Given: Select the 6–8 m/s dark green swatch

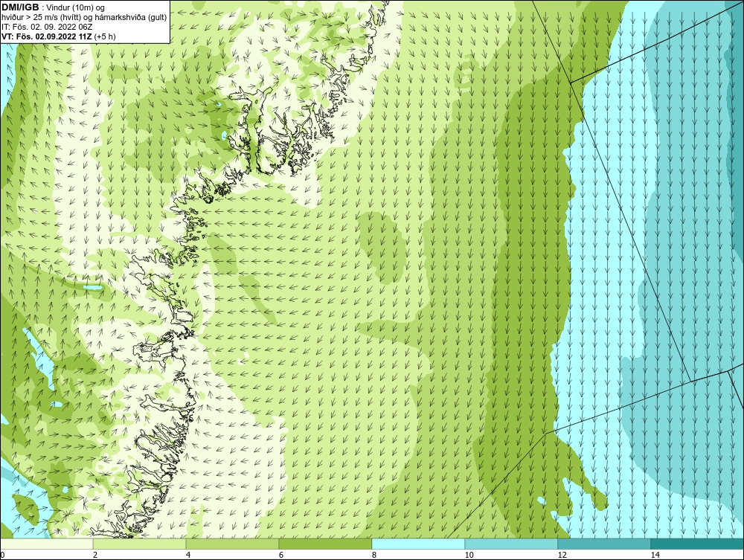Looking at the screenshot, I should click(326, 544).
